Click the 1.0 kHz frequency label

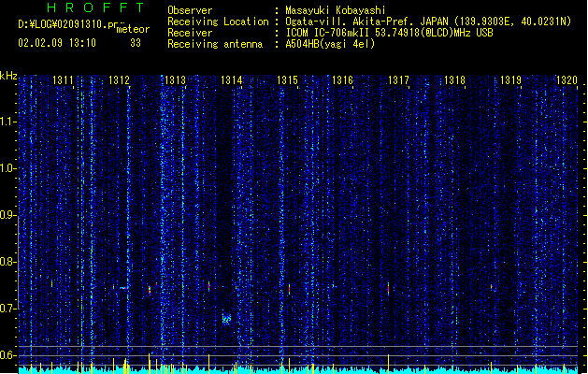point(8,168)
